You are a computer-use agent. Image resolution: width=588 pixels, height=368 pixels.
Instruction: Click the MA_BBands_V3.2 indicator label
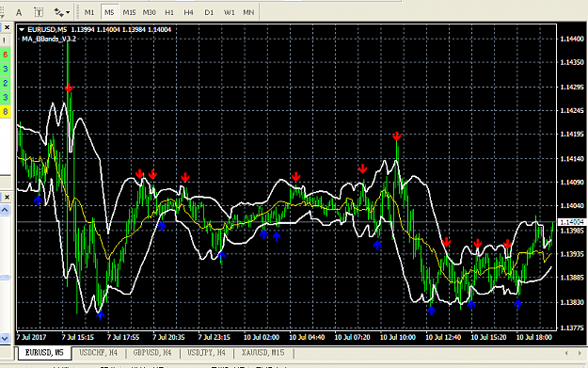pos(49,39)
